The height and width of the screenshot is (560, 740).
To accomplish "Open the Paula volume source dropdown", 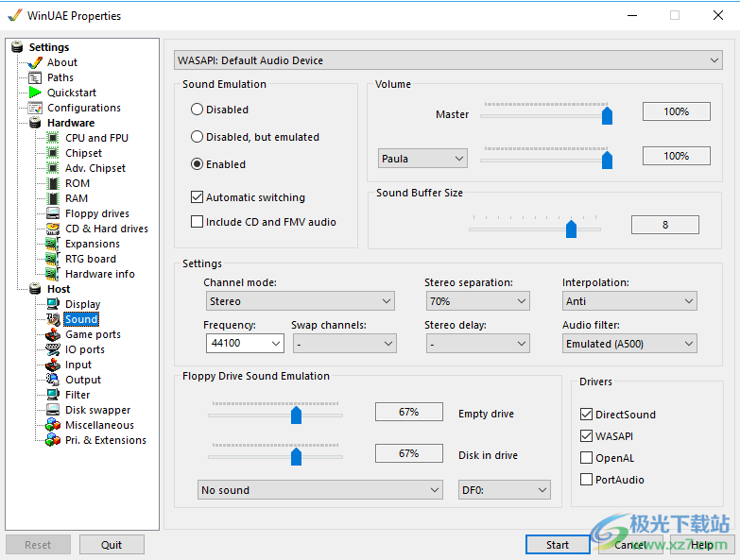I will [x=422, y=159].
